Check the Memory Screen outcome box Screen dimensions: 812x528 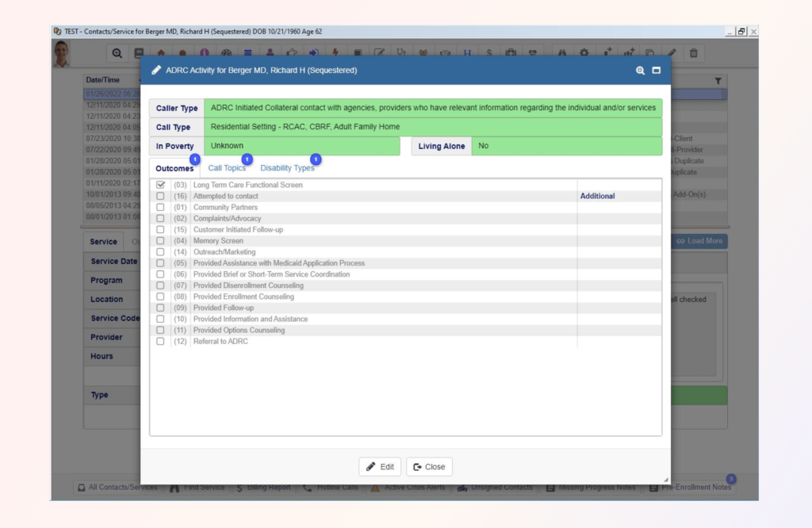tap(161, 241)
